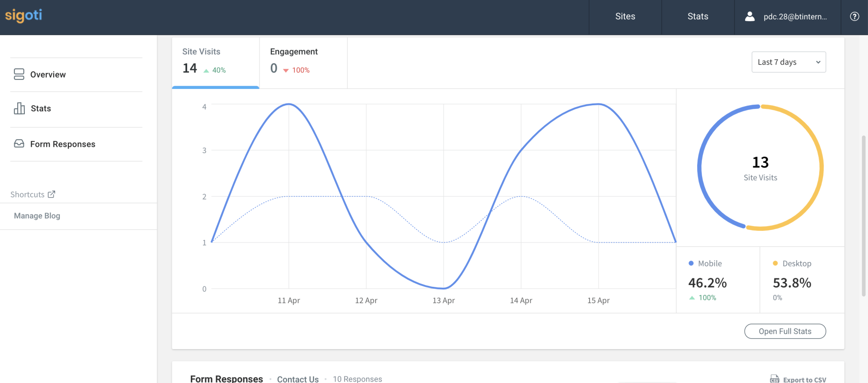868x383 pixels.
Task: Click the Shortcuts external link icon
Action: click(52, 194)
